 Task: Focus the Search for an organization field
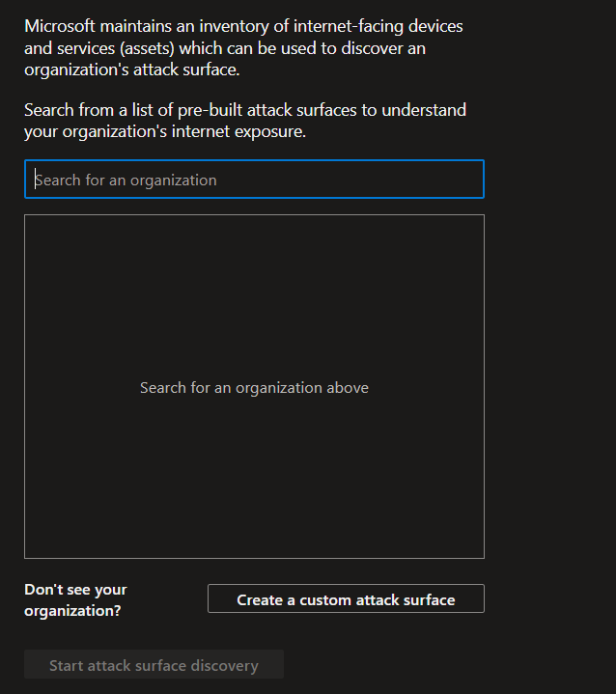(254, 180)
